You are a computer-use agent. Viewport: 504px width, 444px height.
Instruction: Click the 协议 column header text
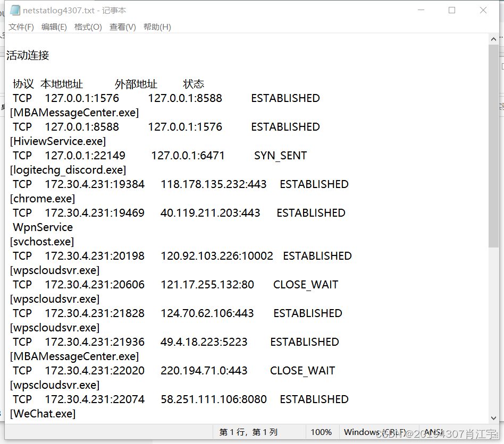pos(23,84)
